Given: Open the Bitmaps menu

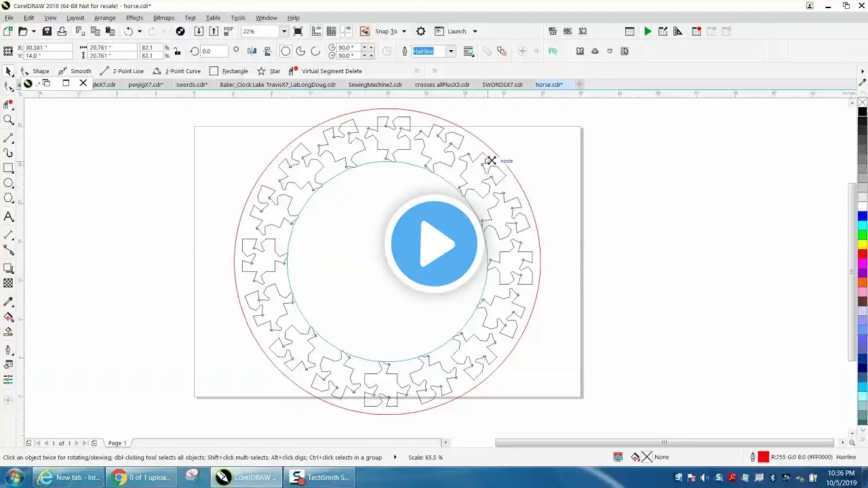Looking at the screenshot, I should click(x=163, y=18).
